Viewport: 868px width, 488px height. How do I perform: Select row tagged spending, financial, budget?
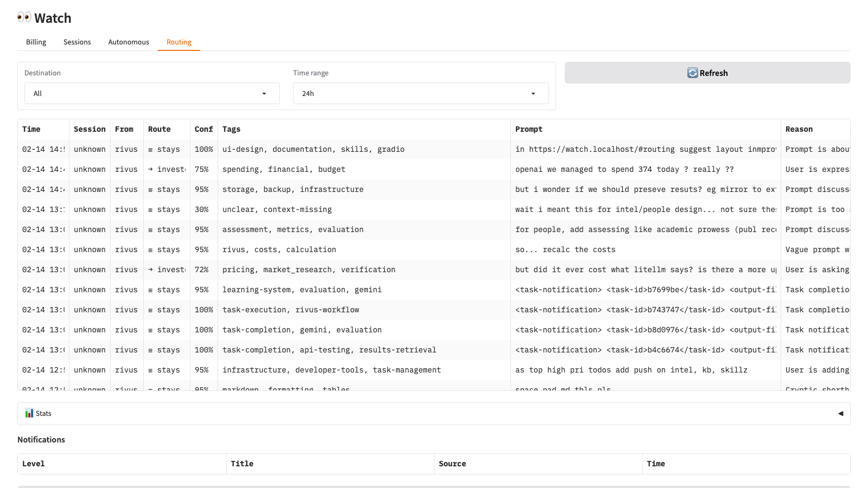point(284,169)
